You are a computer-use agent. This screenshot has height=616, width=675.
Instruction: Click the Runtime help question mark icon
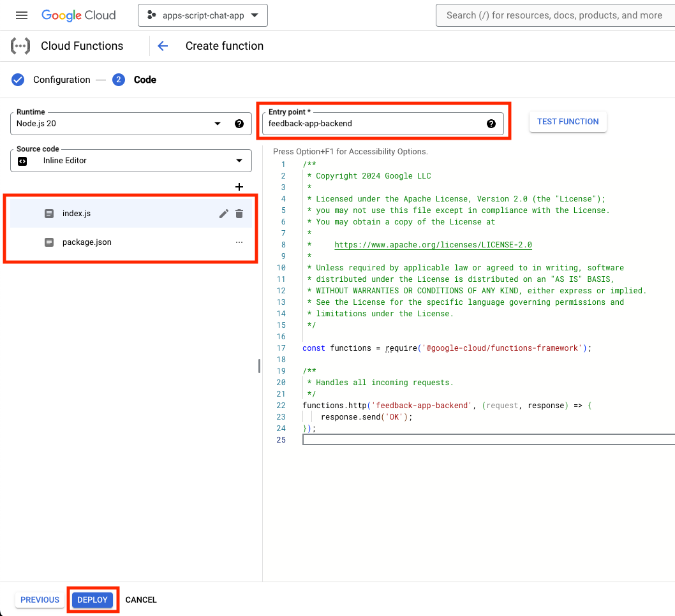239,124
